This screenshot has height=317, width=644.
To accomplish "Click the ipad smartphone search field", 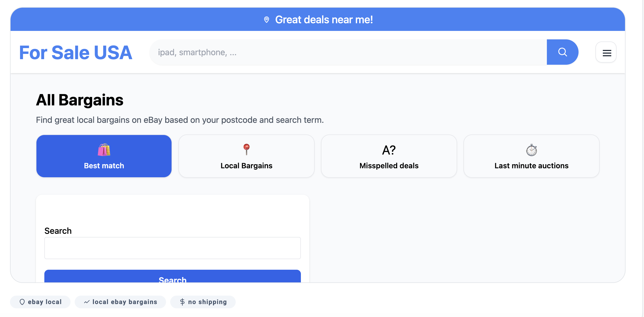I will pyautogui.click(x=343, y=52).
